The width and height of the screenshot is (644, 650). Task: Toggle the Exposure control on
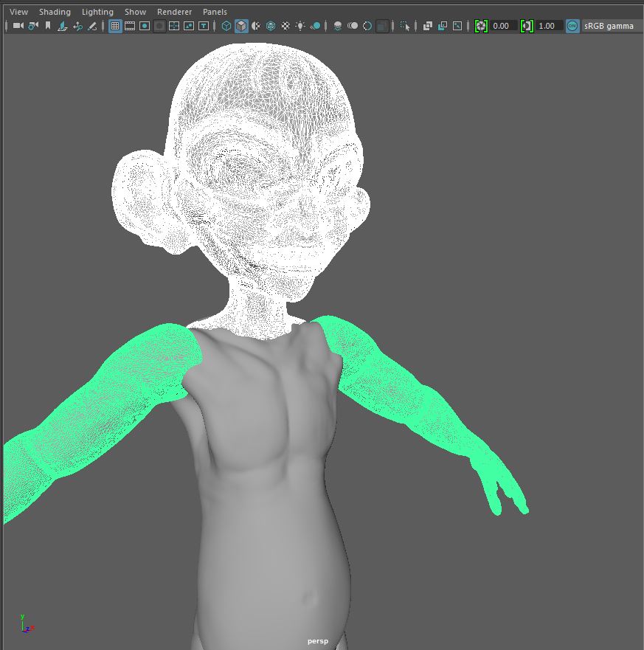(x=481, y=26)
